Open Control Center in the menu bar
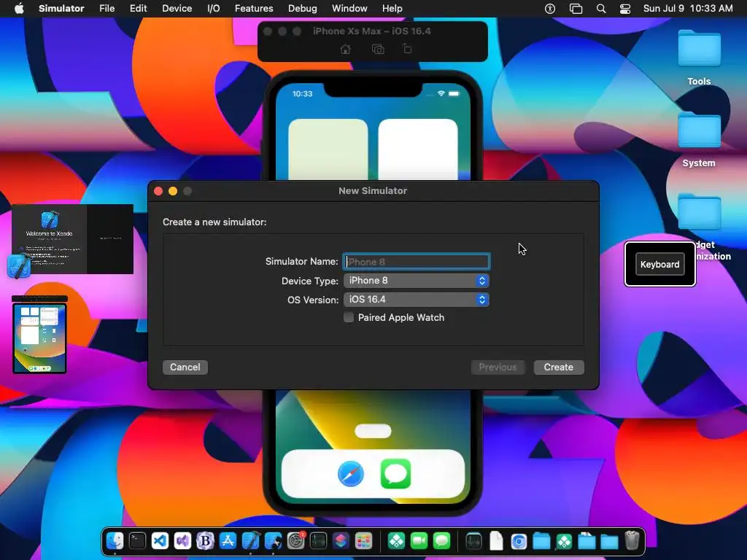The width and height of the screenshot is (747, 560). (625, 9)
